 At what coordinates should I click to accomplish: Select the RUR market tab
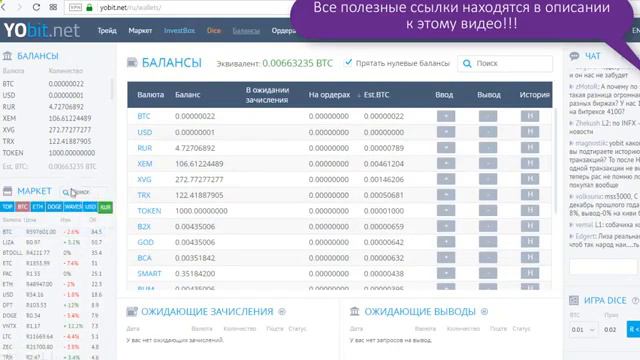coord(105,207)
